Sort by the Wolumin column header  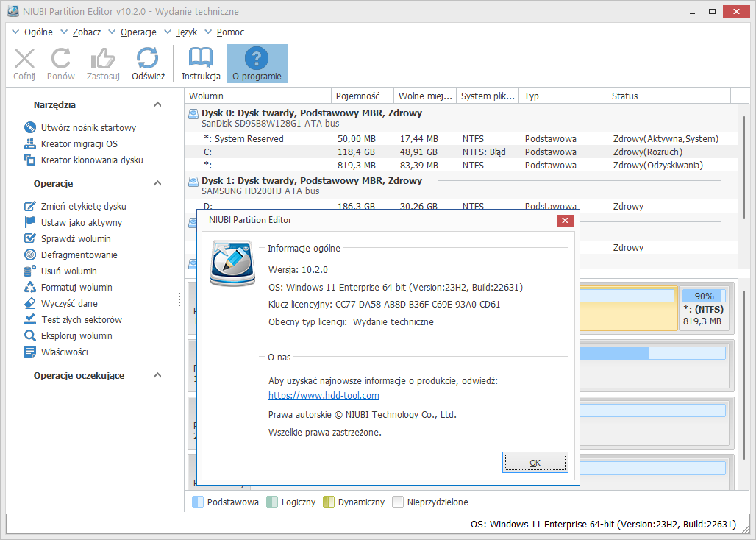pos(258,96)
